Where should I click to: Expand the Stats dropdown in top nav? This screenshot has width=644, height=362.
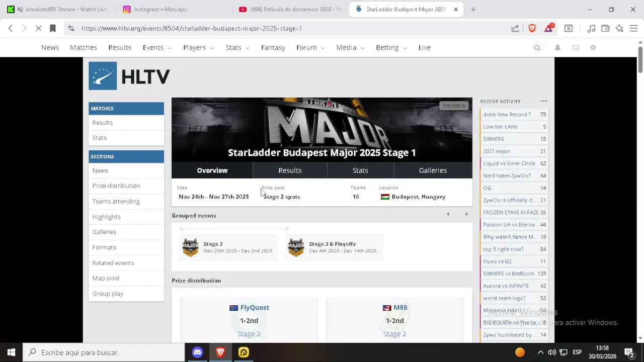tap(237, 48)
